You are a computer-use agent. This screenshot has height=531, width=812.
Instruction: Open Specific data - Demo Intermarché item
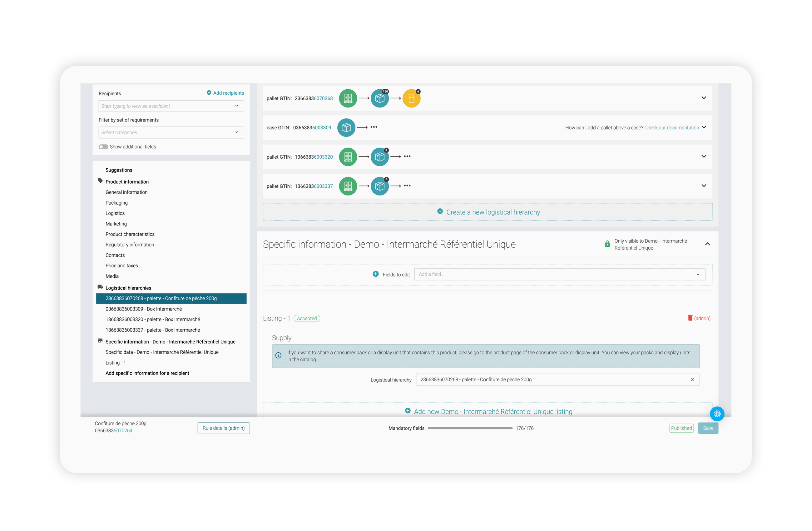pyautogui.click(x=162, y=353)
